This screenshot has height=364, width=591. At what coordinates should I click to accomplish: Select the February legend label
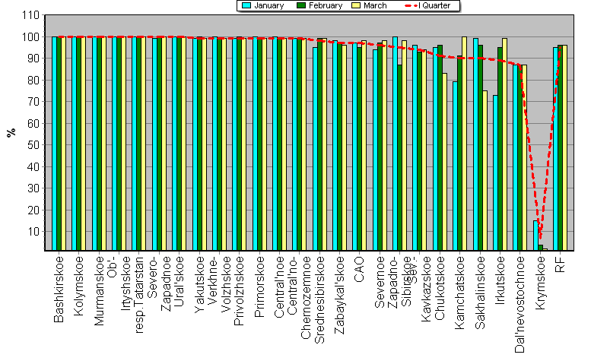coord(326,5)
